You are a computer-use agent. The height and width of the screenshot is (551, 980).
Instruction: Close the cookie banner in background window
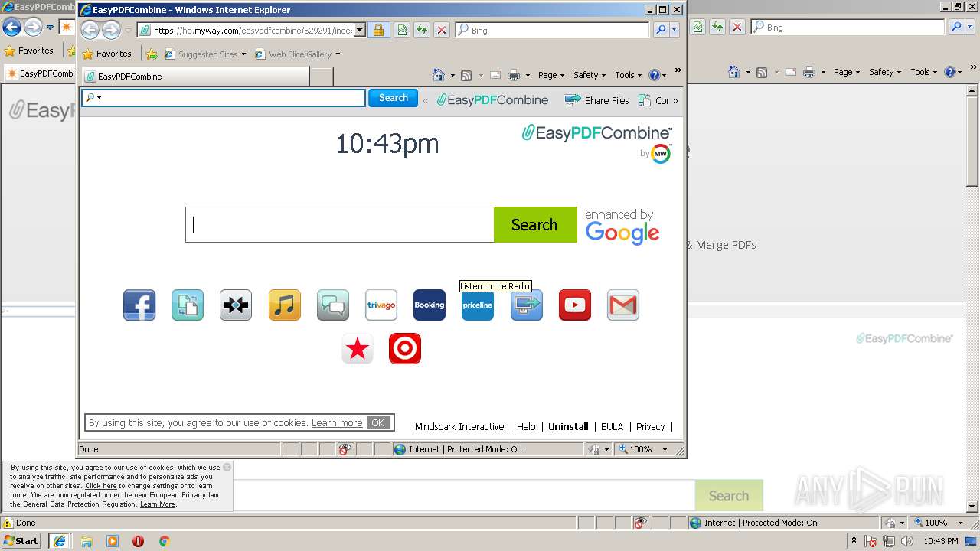(x=227, y=467)
